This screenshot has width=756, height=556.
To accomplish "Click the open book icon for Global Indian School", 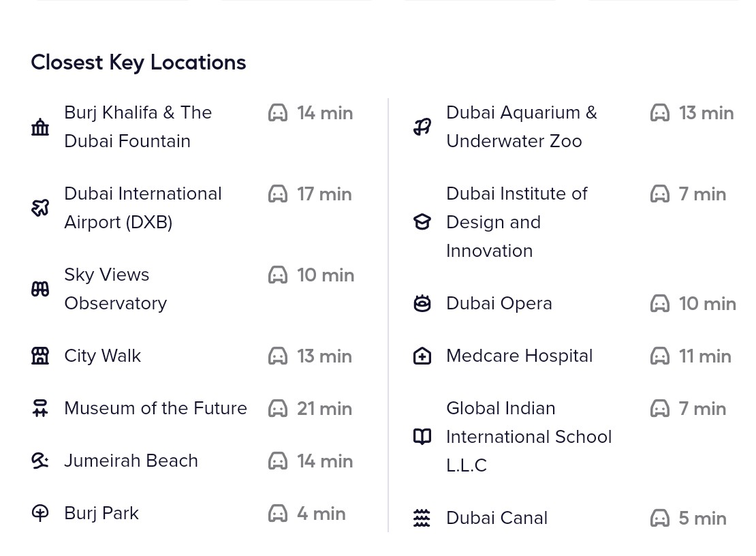I will [422, 437].
